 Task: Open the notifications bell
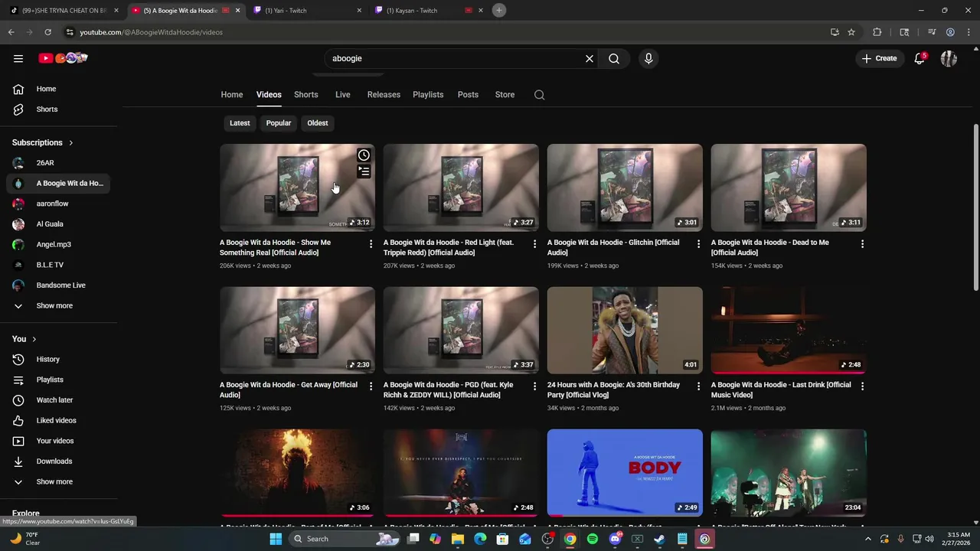pyautogui.click(x=920, y=58)
